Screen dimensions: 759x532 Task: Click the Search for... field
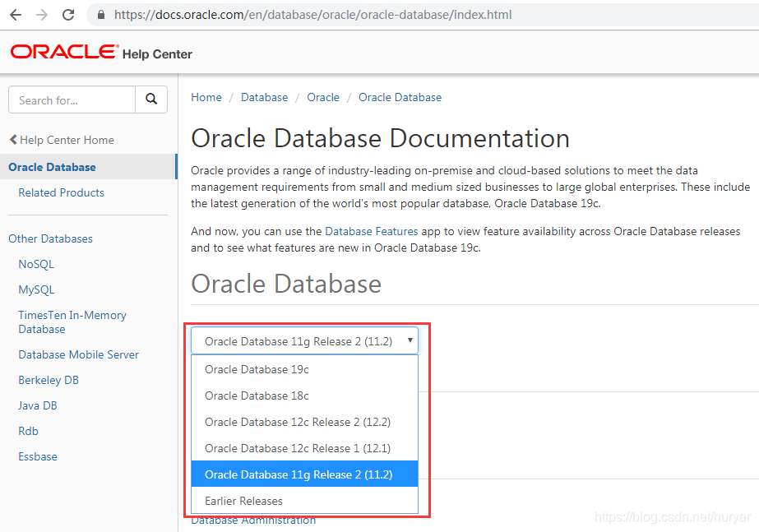(72, 99)
